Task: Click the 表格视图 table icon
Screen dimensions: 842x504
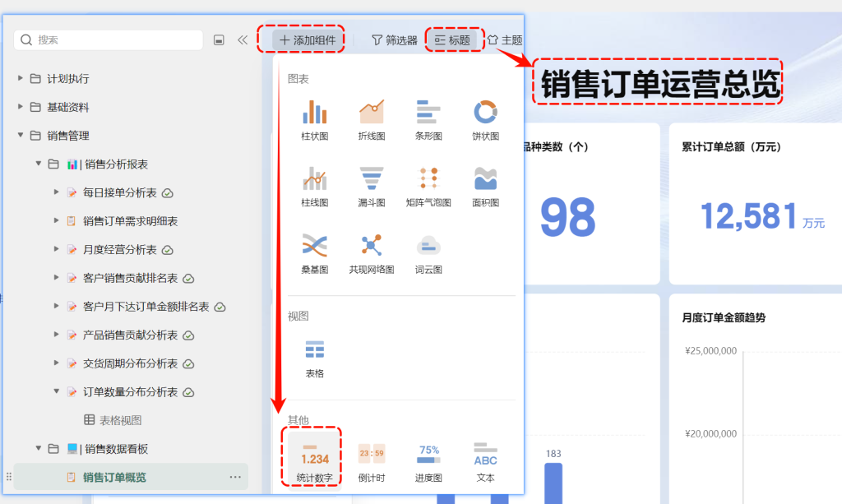Action: coord(90,420)
